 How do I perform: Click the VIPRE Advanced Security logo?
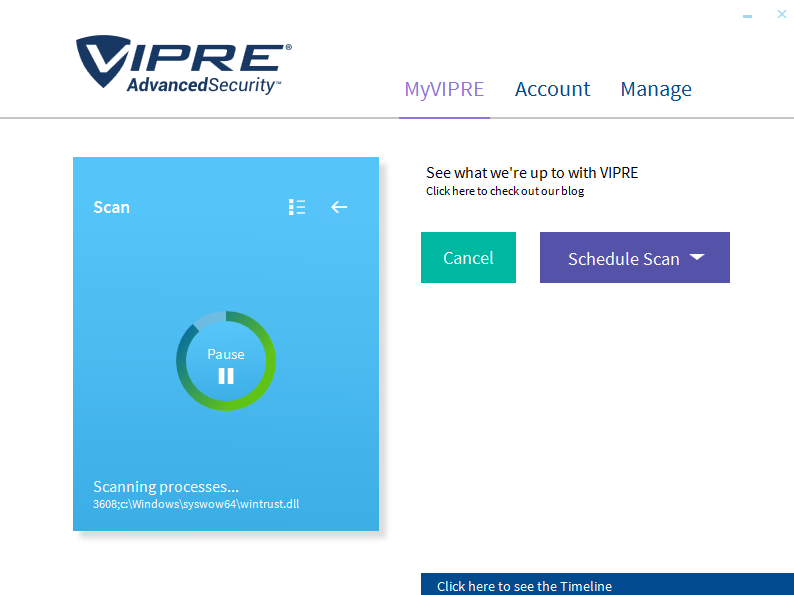click(184, 65)
